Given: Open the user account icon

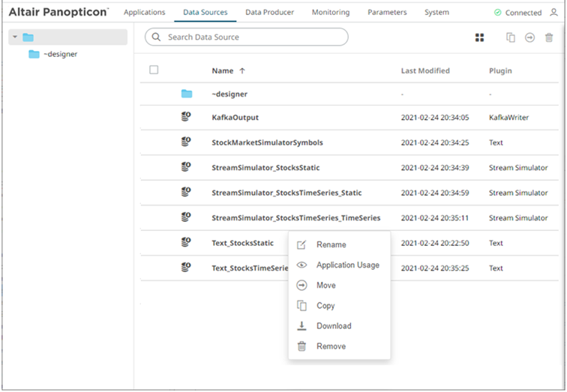Looking at the screenshot, I should [553, 13].
